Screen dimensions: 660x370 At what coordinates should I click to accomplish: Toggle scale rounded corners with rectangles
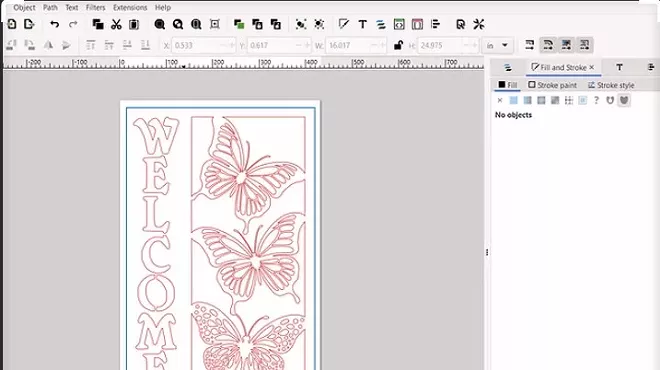(548, 45)
